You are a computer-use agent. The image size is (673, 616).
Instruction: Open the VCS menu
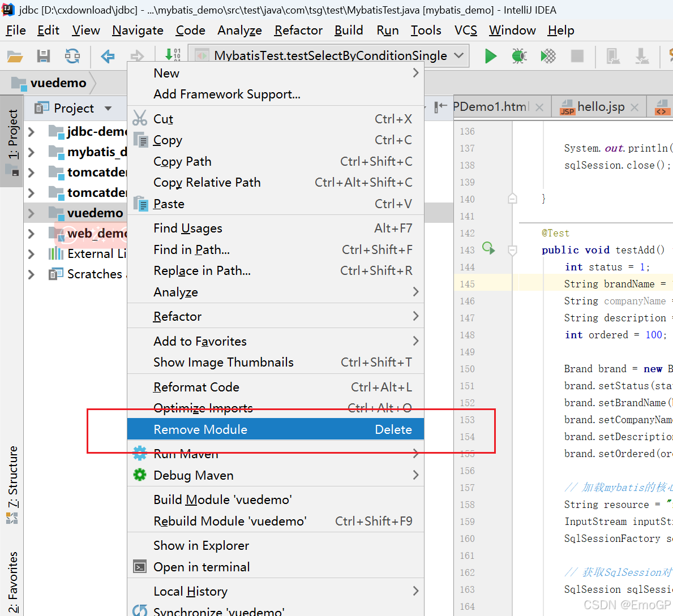(466, 31)
